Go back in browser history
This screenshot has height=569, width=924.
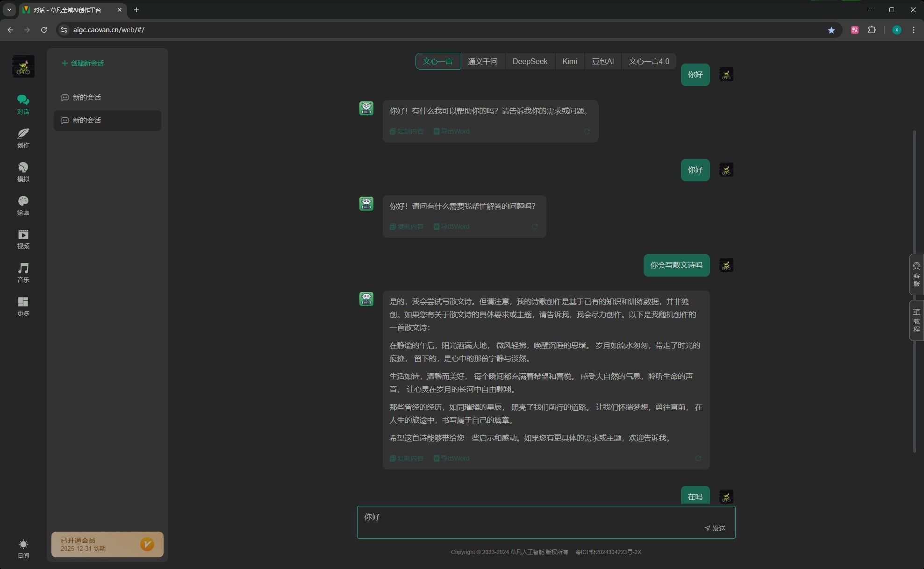10,30
